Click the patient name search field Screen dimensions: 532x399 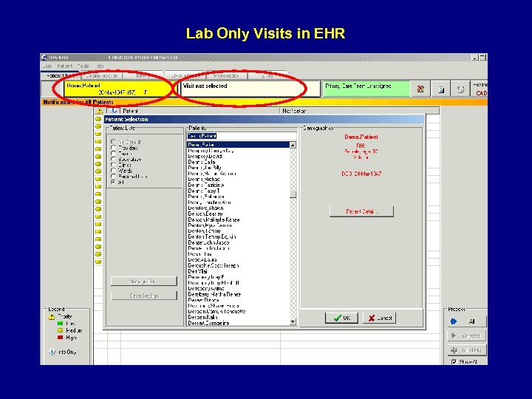(242, 136)
